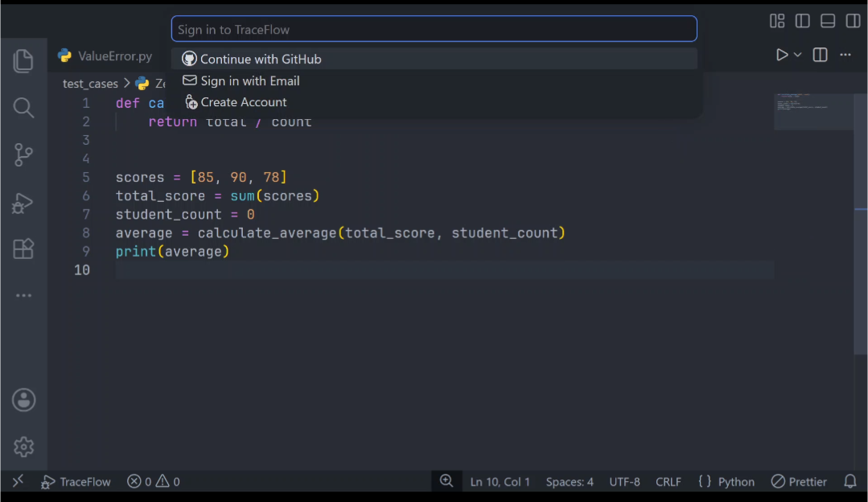
Task: Open notifications bell
Action: [x=850, y=482]
